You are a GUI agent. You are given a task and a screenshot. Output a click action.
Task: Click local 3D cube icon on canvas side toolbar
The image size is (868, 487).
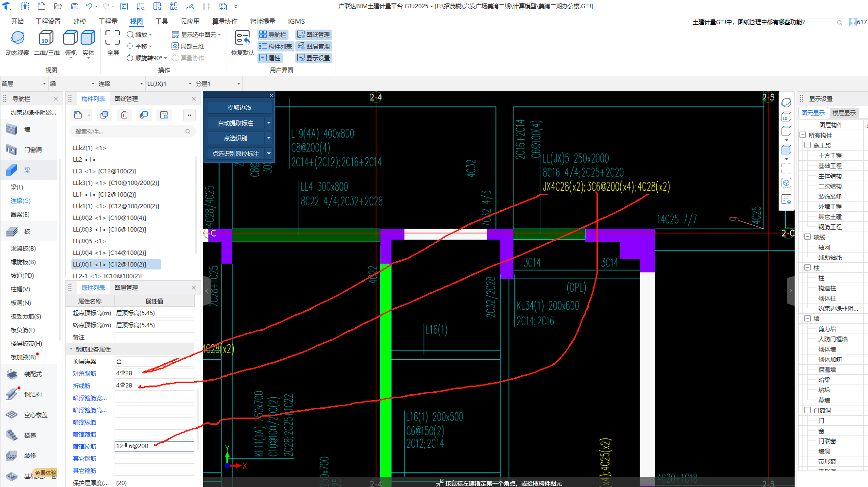[786, 183]
